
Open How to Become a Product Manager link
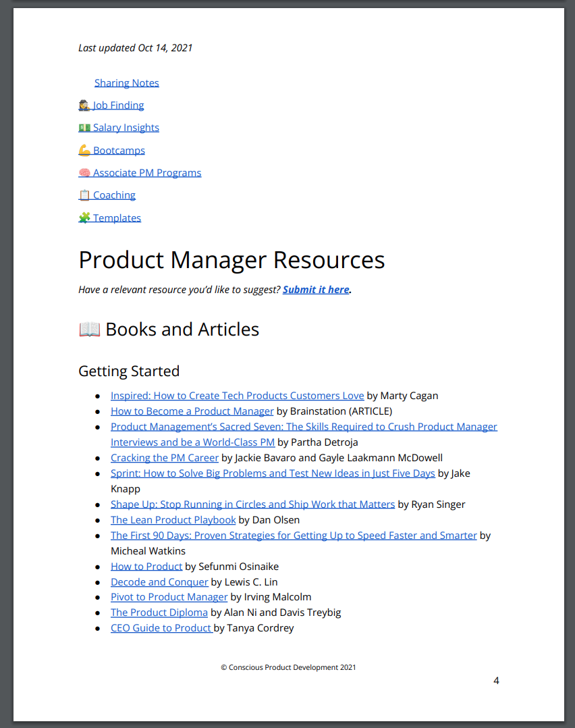coord(192,411)
